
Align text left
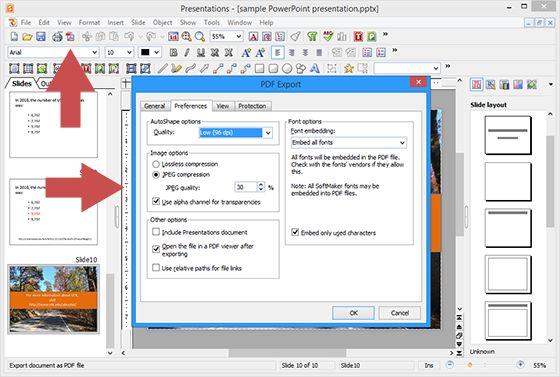click(x=278, y=53)
